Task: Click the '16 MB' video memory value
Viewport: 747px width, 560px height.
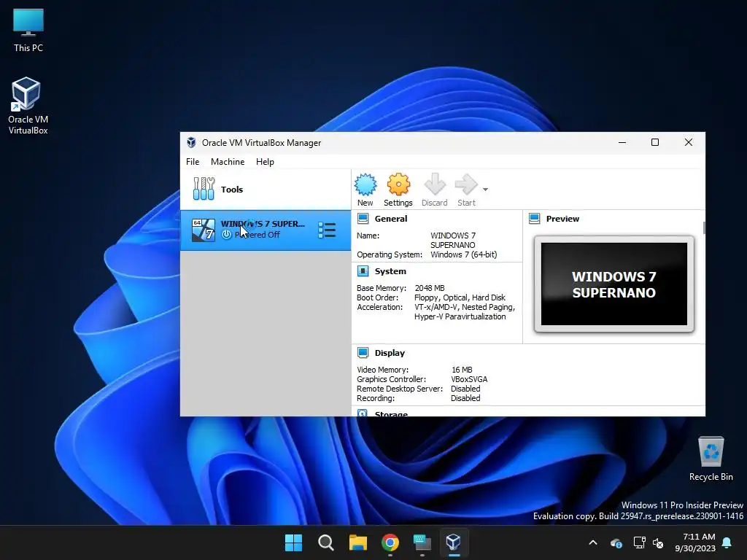Action: click(x=462, y=370)
